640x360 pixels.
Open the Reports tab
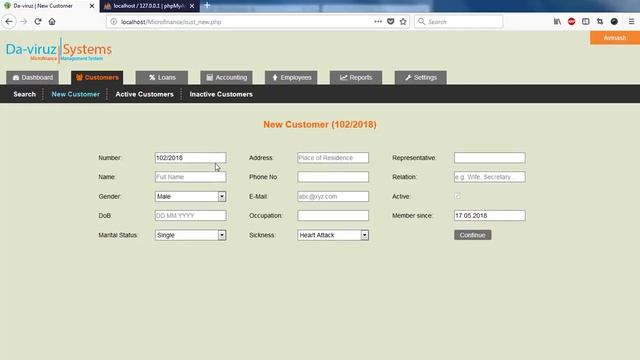(356, 78)
